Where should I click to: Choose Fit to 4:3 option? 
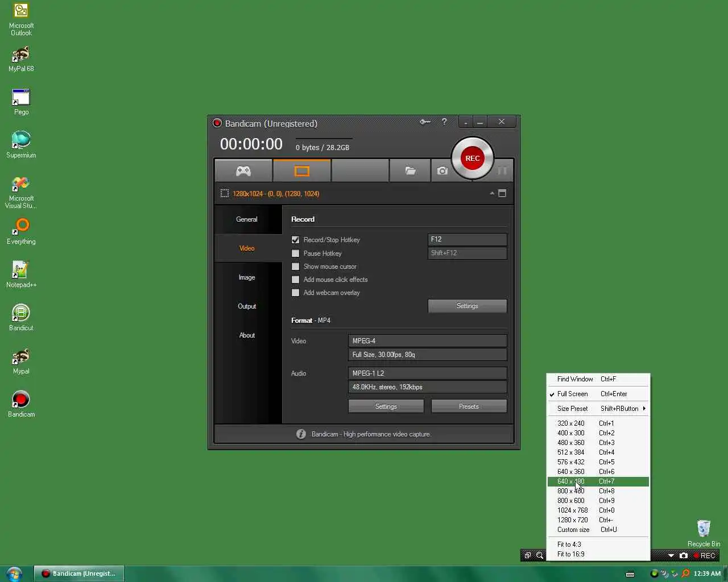[x=598, y=544]
